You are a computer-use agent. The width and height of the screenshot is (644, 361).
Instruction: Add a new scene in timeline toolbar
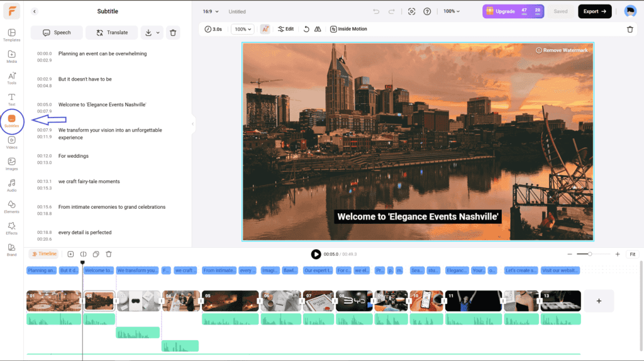pyautogui.click(x=70, y=254)
